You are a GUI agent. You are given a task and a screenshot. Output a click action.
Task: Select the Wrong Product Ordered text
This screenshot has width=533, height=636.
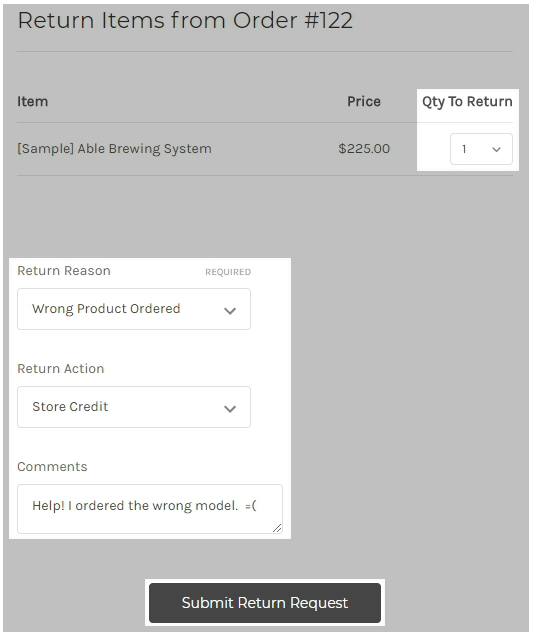[106, 309]
